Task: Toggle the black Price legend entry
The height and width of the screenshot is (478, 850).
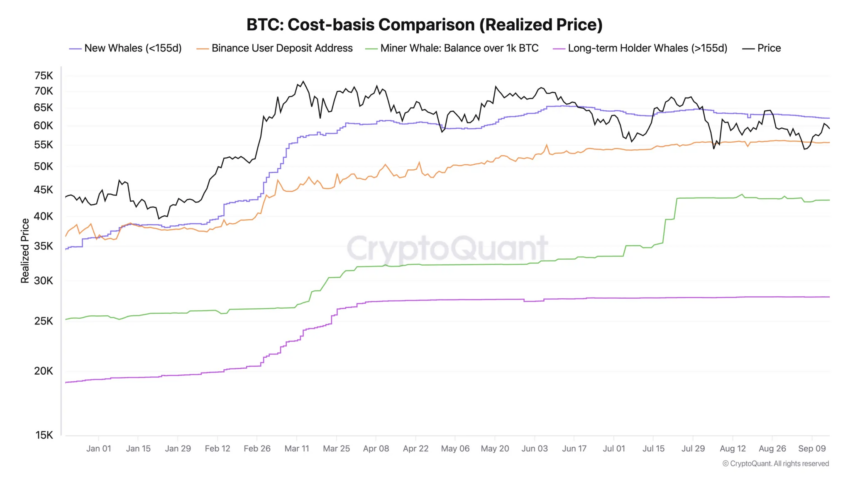Action: (762, 48)
